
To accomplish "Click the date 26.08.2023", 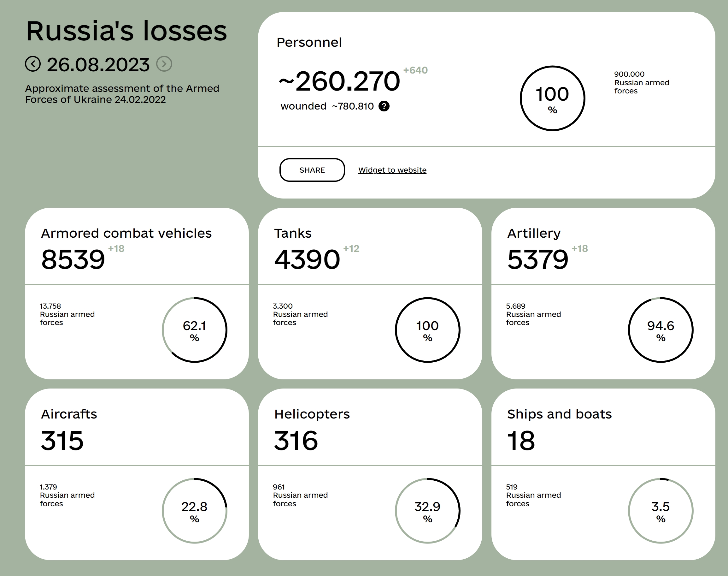I will (x=98, y=64).
